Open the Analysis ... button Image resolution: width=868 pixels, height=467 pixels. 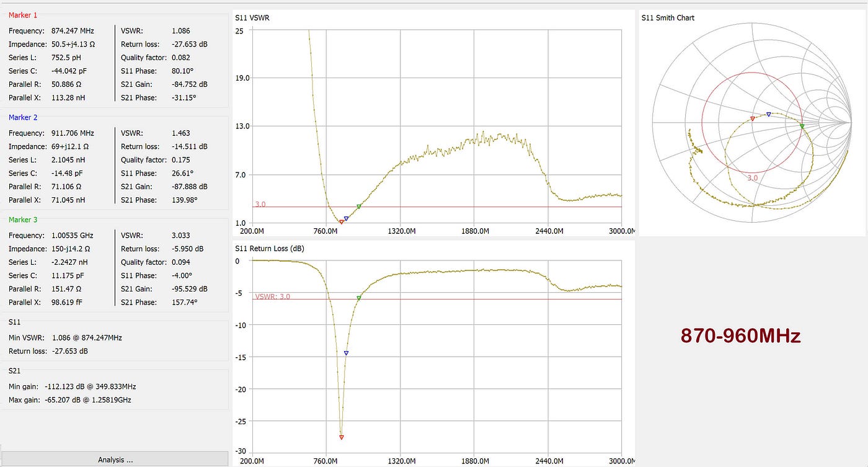[115, 460]
